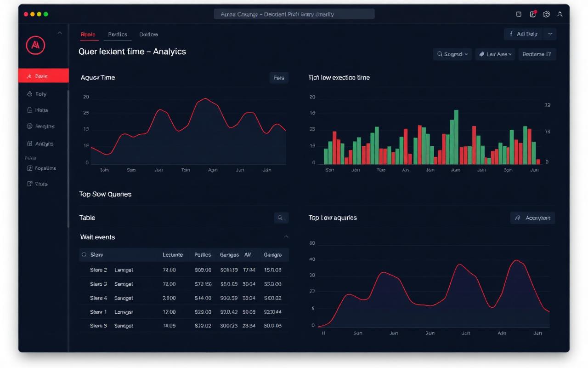Switch to the third tab in the header
Viewport: 588px width, 368px height.
pyautogui.click(x=148, y=34)
